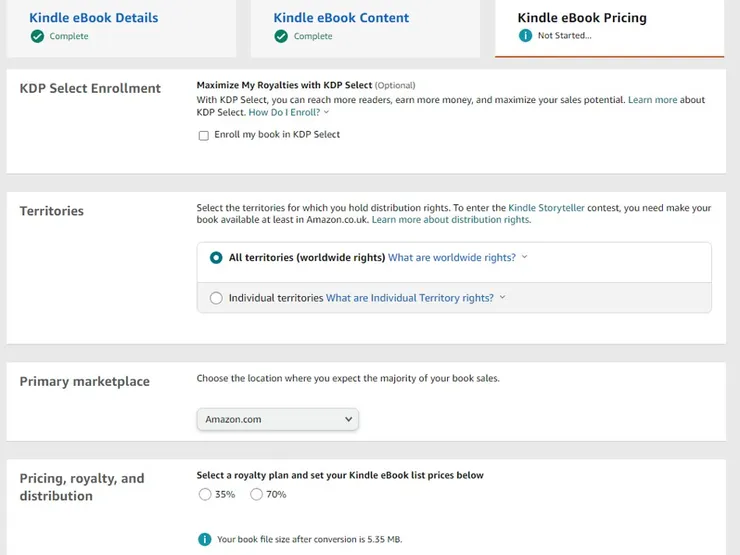Select the Kindle eBook Pricing tab

(582, 18)
